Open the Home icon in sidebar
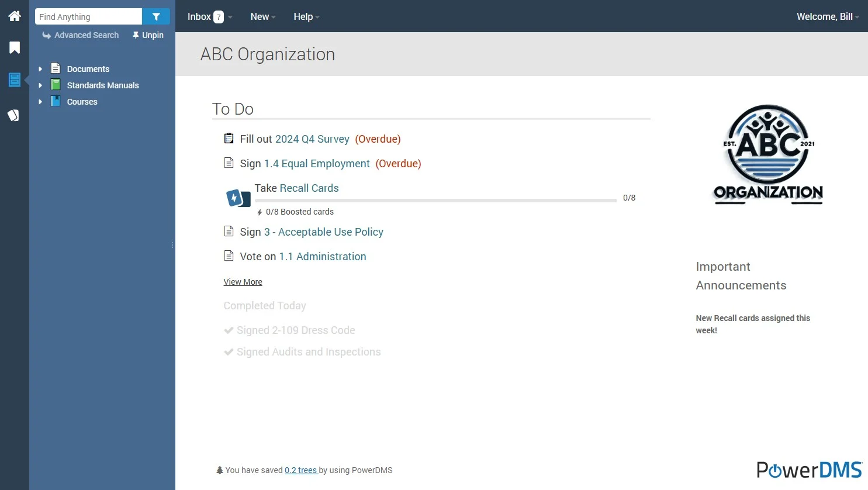 coord(15,16)
